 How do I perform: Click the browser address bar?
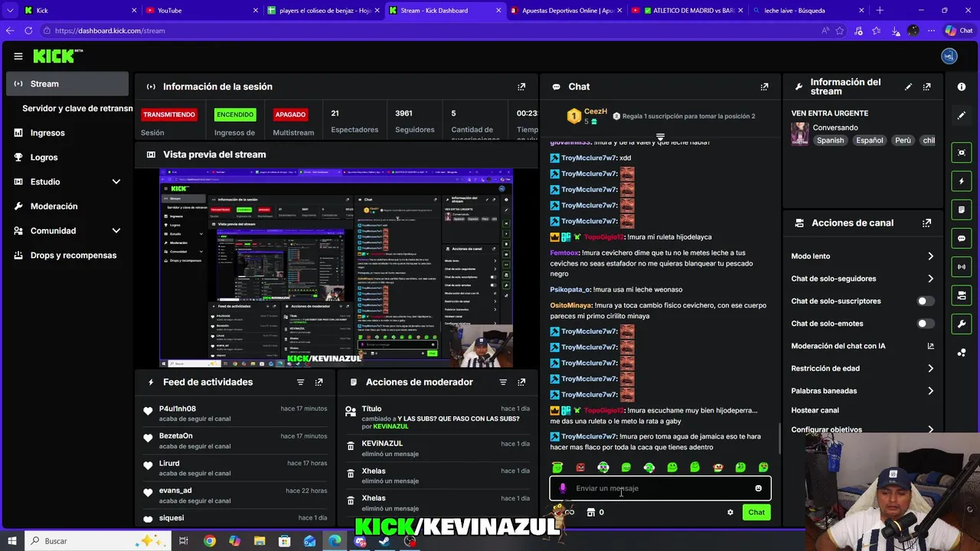click(x=429, y=31)
